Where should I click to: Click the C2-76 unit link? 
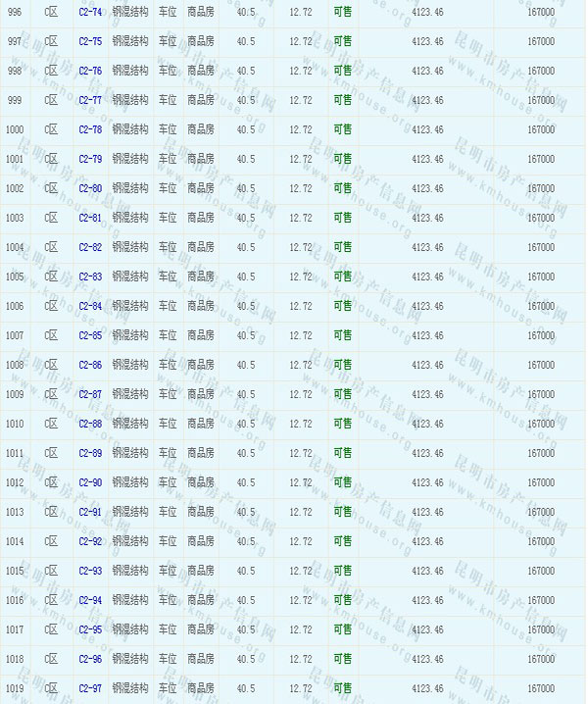tap(90, 72)
